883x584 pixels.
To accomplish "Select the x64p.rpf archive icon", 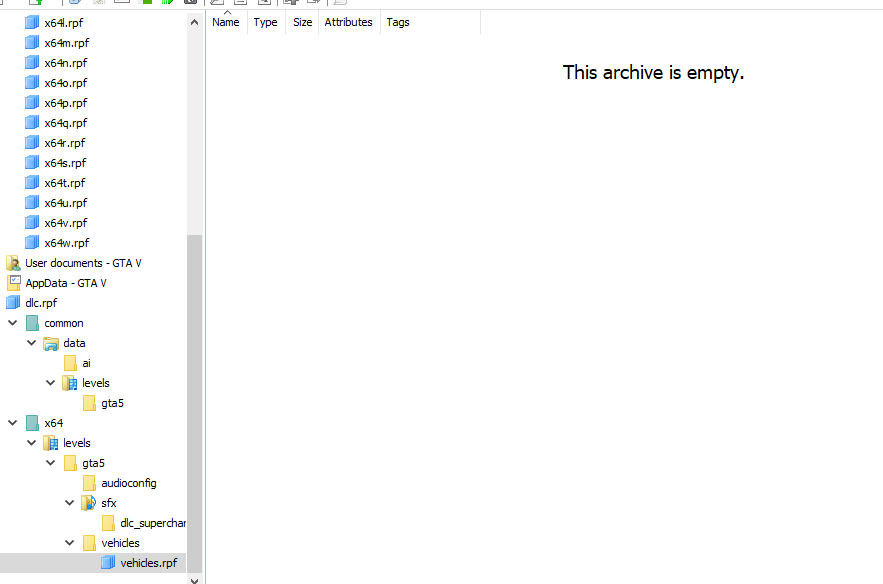I will tap(32, 103).
